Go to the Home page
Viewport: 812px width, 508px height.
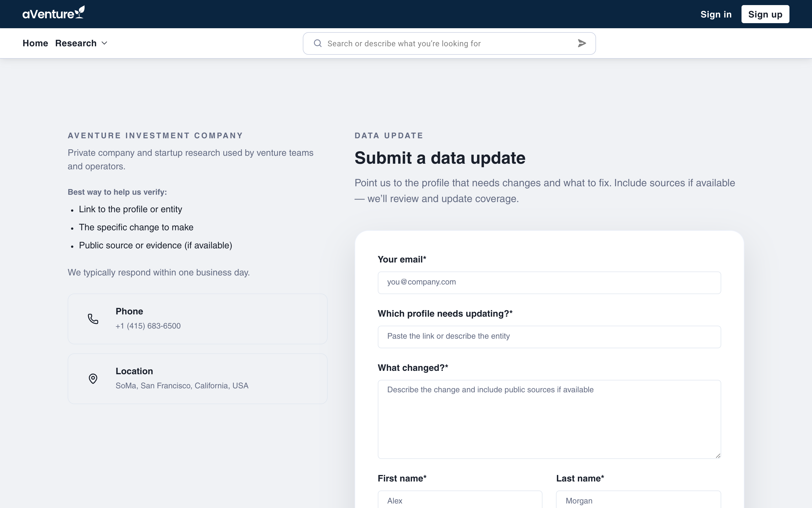tap(35, 43)
